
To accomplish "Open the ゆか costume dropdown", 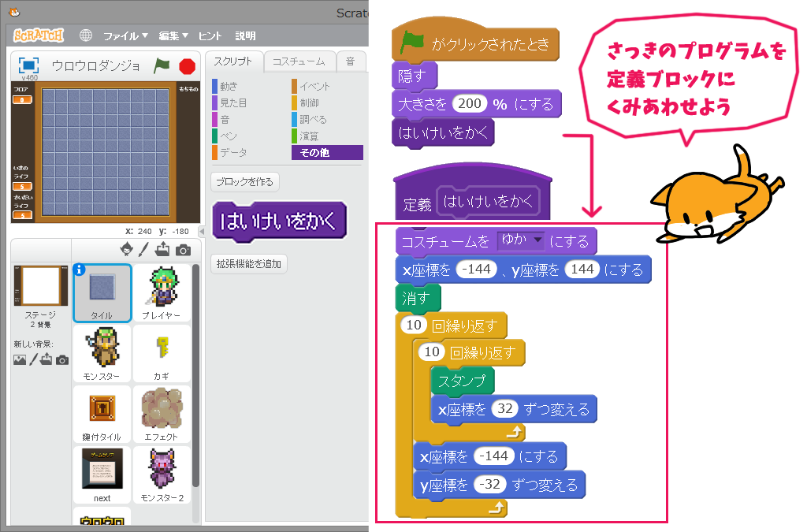I will click(x=520, y=240).
